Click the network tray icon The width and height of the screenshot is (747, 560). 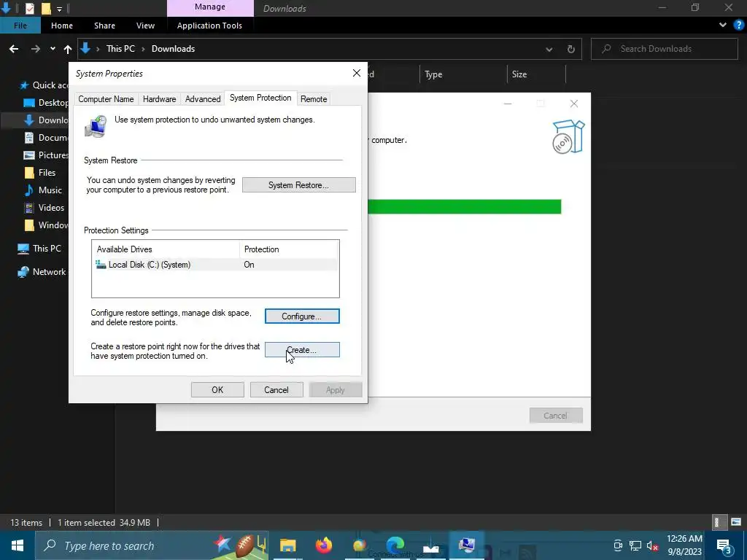[x=635, y=545]
